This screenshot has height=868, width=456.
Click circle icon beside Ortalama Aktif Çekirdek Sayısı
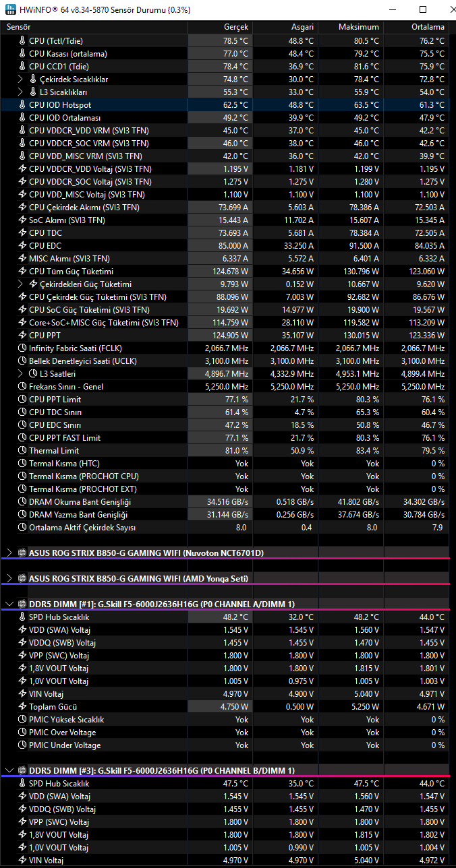[x=22, y=527]
